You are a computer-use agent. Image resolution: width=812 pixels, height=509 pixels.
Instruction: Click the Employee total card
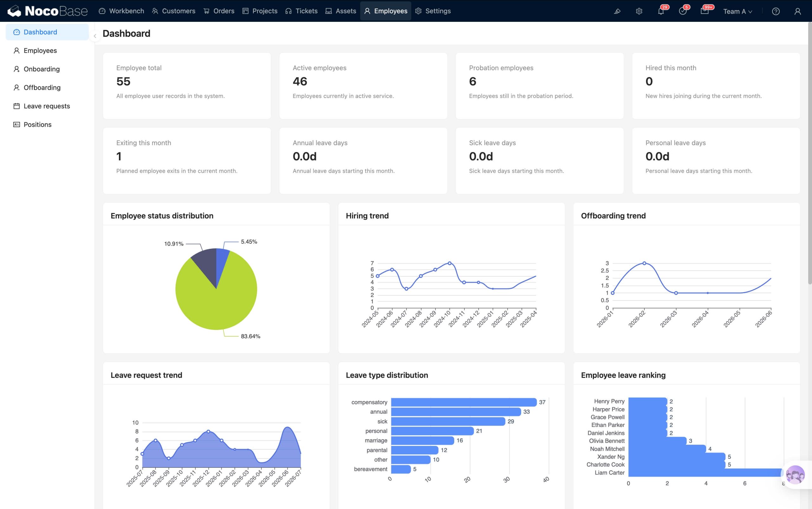pos(187,86)
